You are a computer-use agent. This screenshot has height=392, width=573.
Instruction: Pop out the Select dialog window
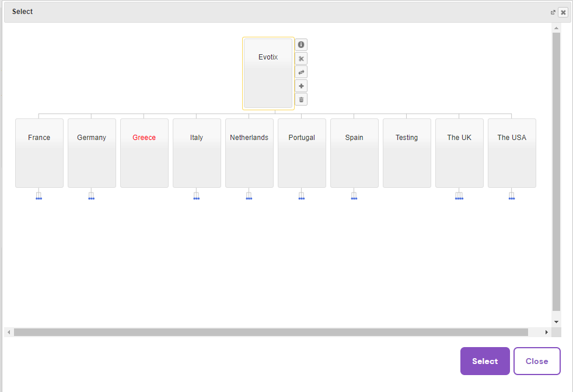point(553,12)
